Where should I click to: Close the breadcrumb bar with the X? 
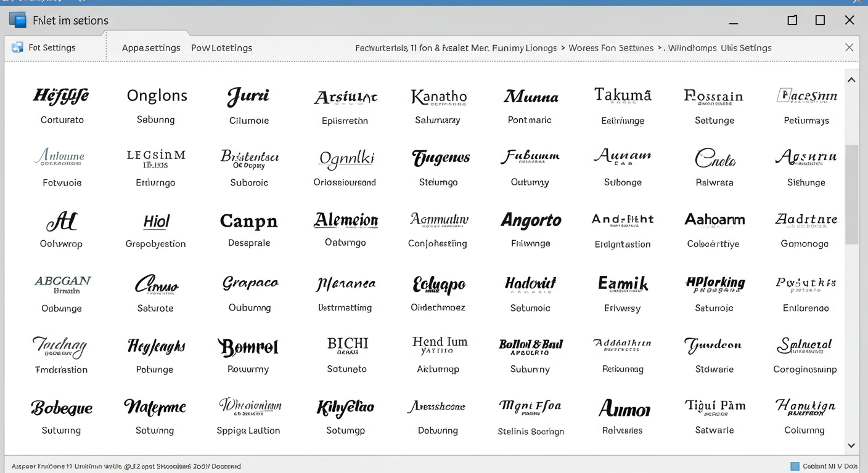click(x=849, y=47)
